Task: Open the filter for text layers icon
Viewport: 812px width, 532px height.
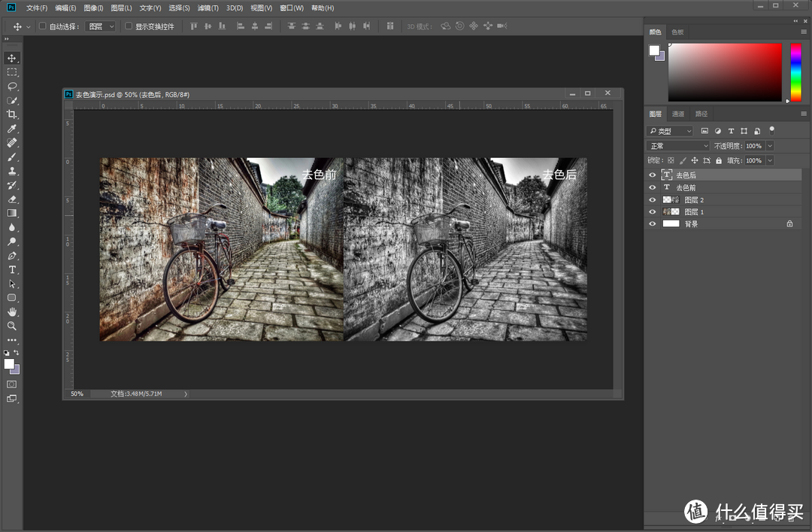Action: coord(730,130)
